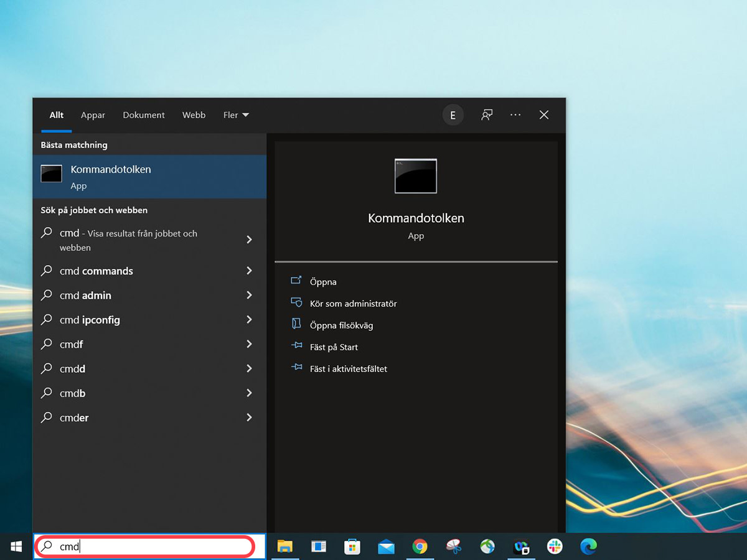Click the feedback icon in search header
The image size is (747, 560).
[x=487, y=115]
